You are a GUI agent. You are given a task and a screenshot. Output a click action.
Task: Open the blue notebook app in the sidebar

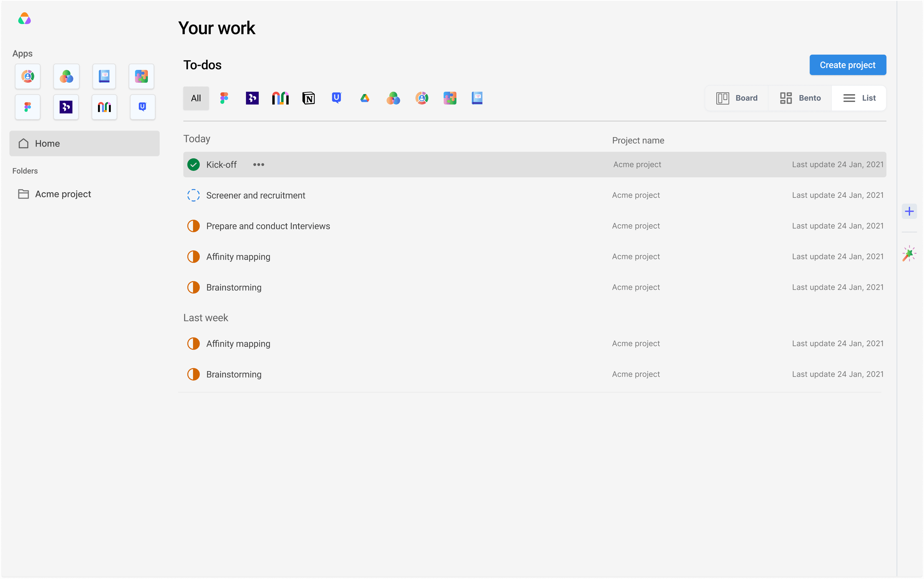104,76
